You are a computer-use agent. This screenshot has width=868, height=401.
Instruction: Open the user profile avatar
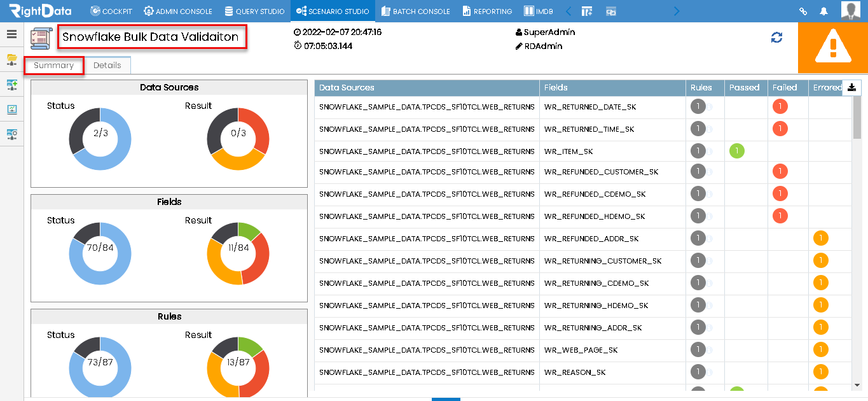(850, 11)
